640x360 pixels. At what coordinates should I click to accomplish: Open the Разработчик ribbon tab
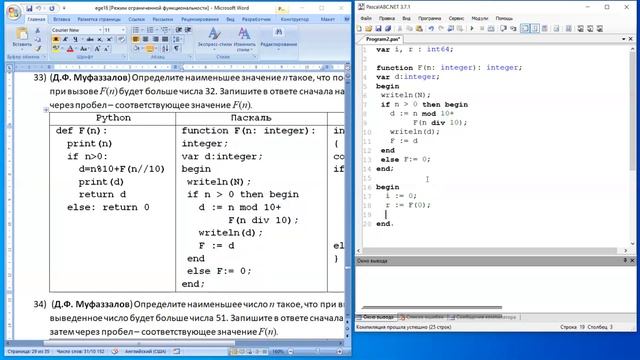coord(256,19)
